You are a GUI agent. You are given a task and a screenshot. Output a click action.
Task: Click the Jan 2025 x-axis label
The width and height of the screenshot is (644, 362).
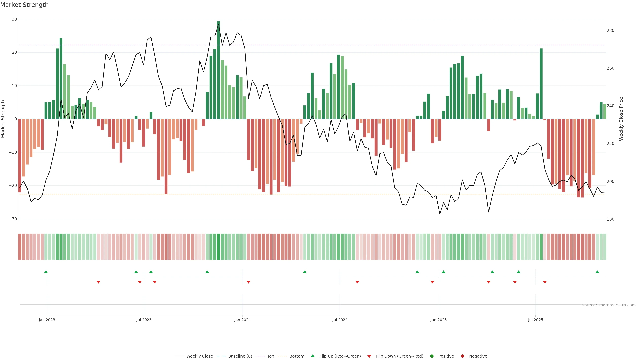pos(439,320)
